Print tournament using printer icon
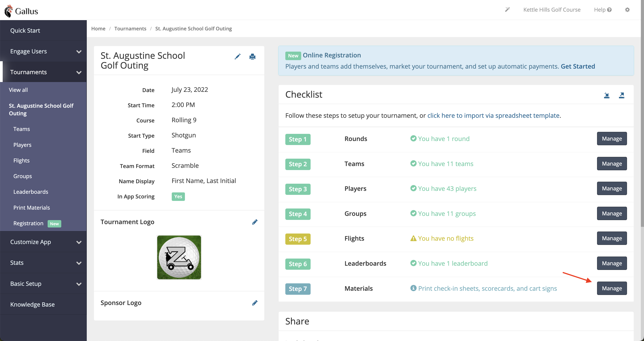The image size is (644, 341). click(x=252, y=57)
